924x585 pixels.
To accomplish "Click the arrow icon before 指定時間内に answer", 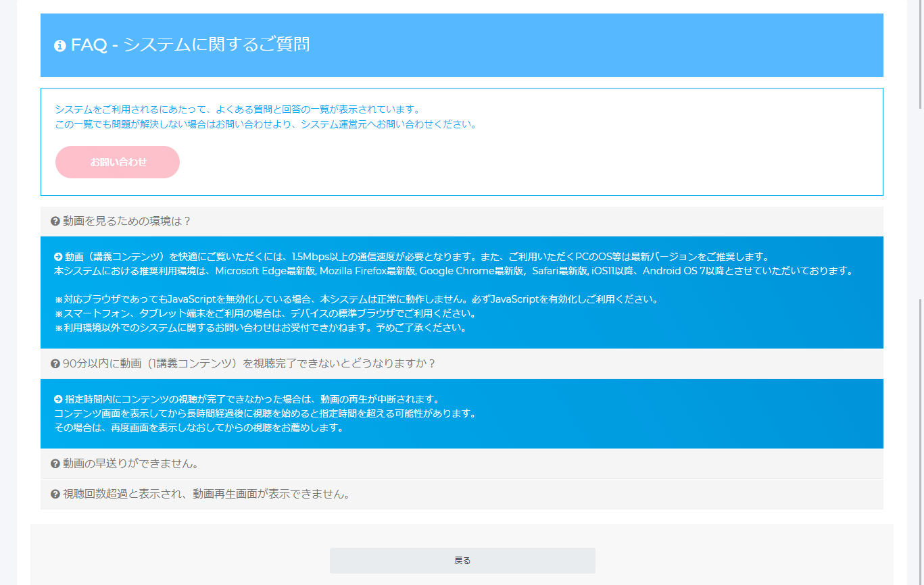I will coord(58,399).
